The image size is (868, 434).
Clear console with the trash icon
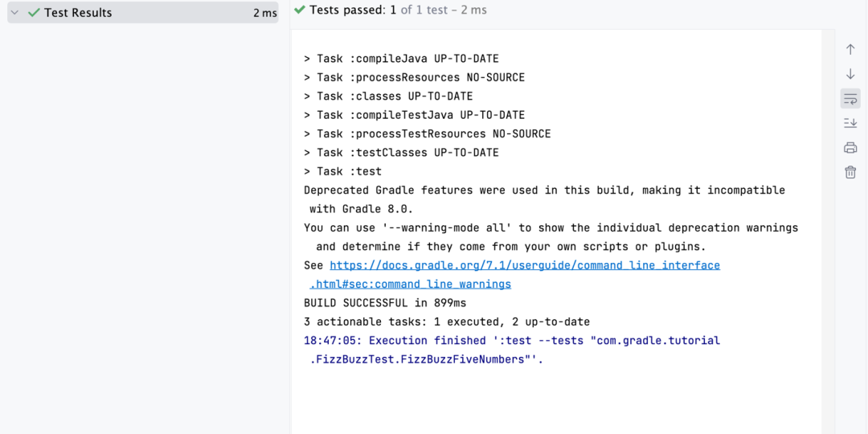[850, 172]
